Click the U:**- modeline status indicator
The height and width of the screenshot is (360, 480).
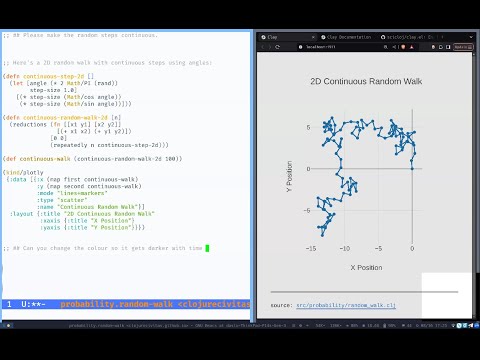tap(33, 304)
